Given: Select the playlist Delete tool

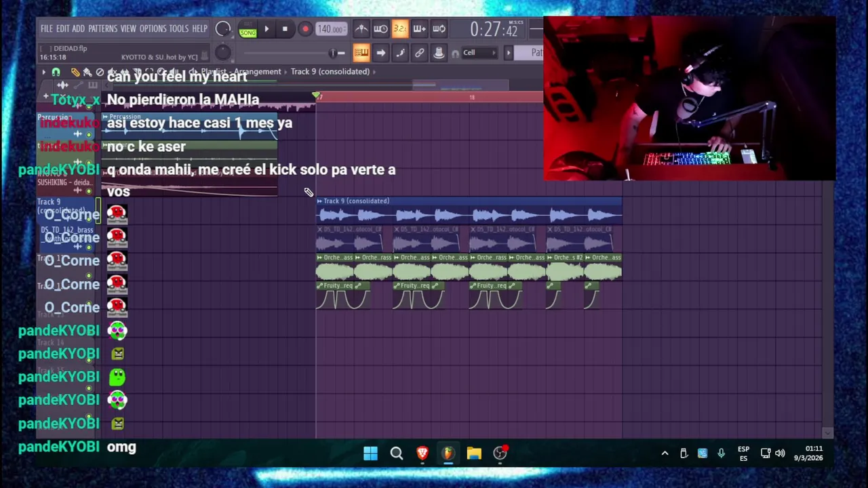Looking at the screenshot, I should click(100, 72).
